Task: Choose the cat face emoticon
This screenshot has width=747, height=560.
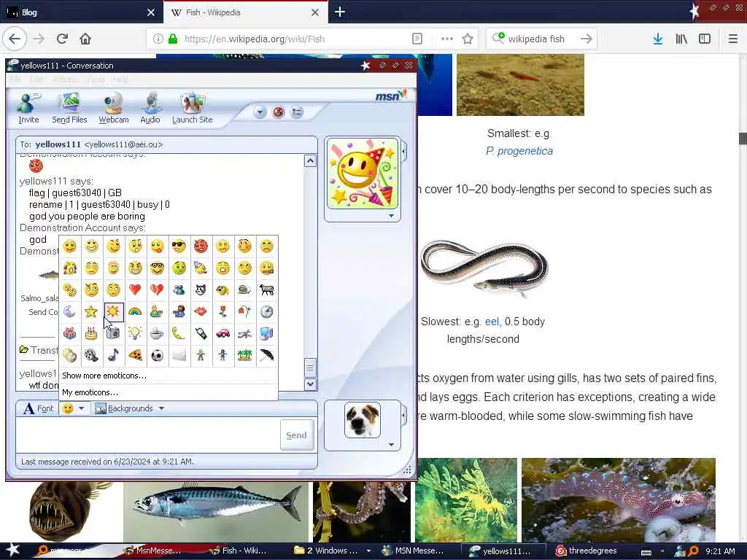Action: (x=201, y=289)
